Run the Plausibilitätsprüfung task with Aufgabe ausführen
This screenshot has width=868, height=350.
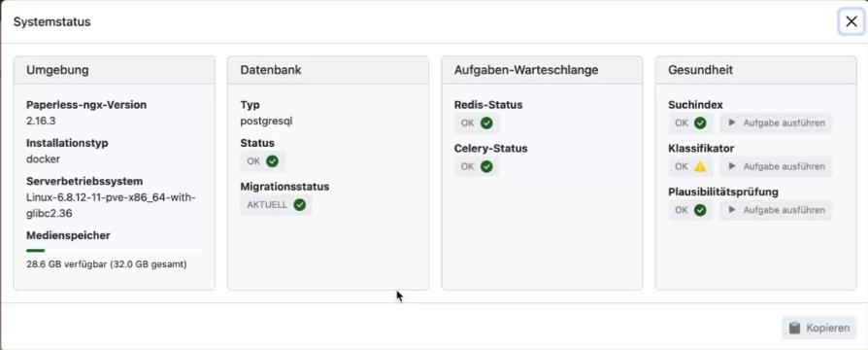[776, 210]
